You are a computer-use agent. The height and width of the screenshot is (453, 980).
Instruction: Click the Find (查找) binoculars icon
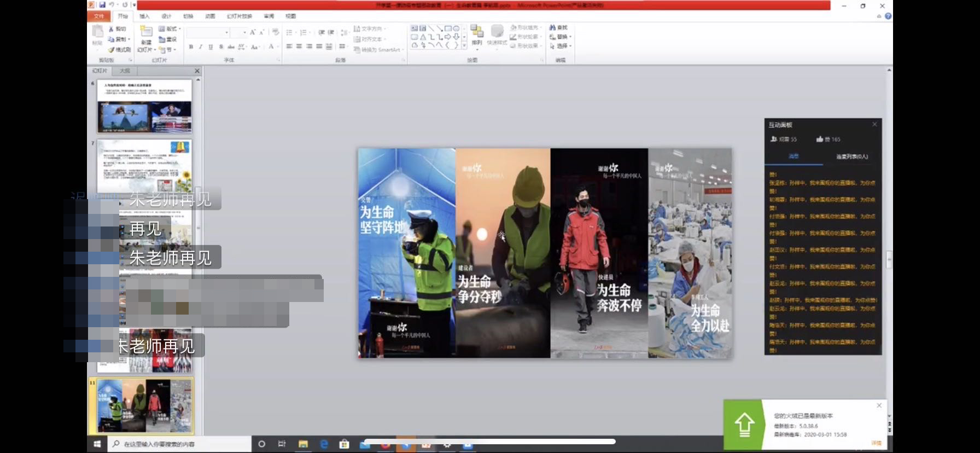point(552,27)
